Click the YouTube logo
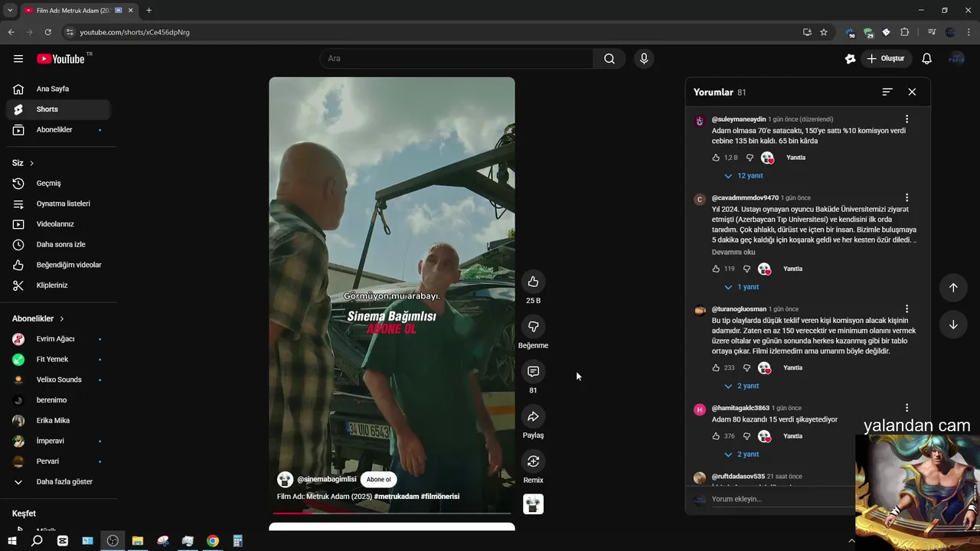This screenshot has width=980, height=551. click(x=60, y=58)
